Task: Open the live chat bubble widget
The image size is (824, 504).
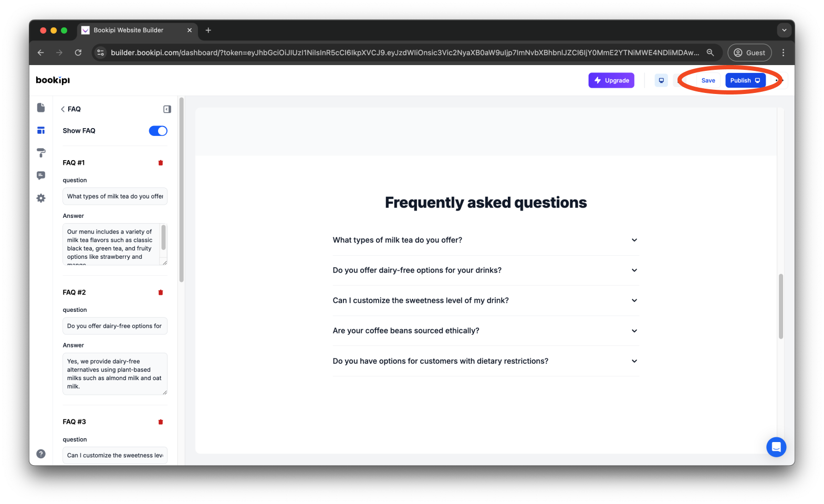Action: (x=776, y=447)
